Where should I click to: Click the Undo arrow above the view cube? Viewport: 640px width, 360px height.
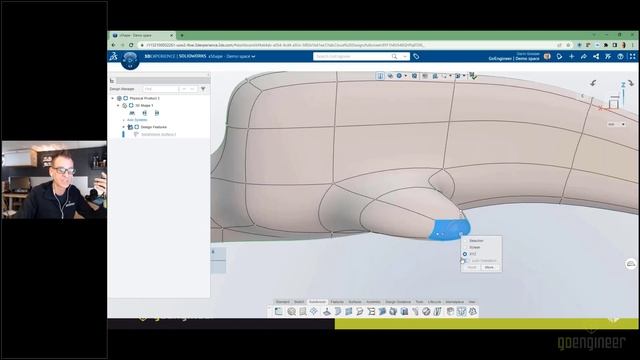coord(593,83)
